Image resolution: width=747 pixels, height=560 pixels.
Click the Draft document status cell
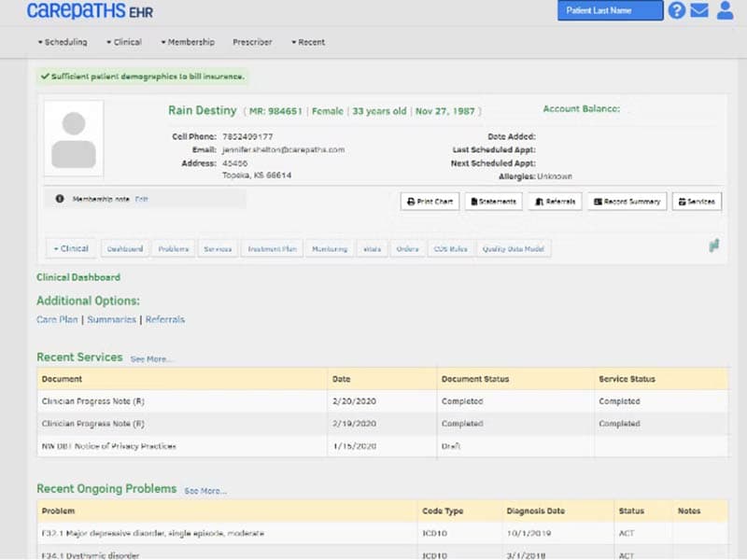tap(515, 446)
